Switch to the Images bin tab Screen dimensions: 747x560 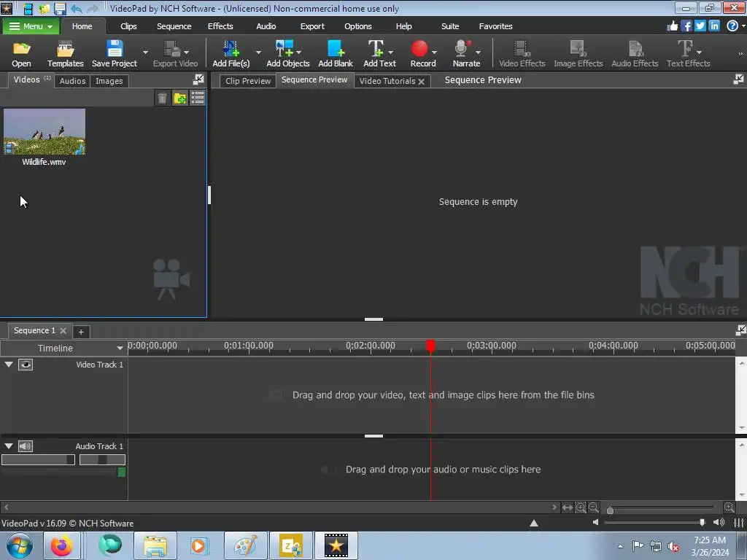109,81
